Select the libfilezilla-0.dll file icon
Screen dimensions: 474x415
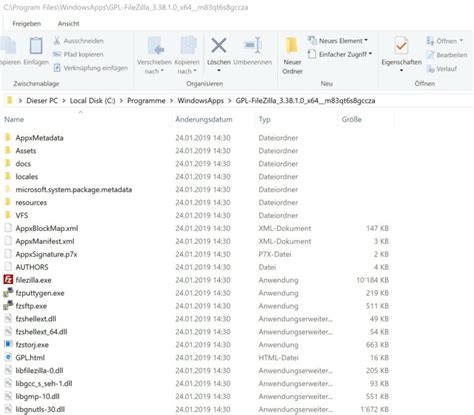8,370
